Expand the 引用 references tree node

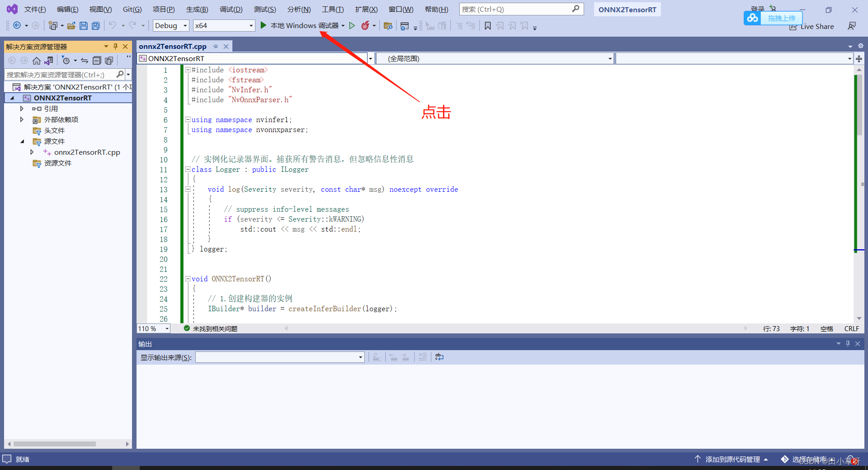pyautogui.click(x=22, y=109)
